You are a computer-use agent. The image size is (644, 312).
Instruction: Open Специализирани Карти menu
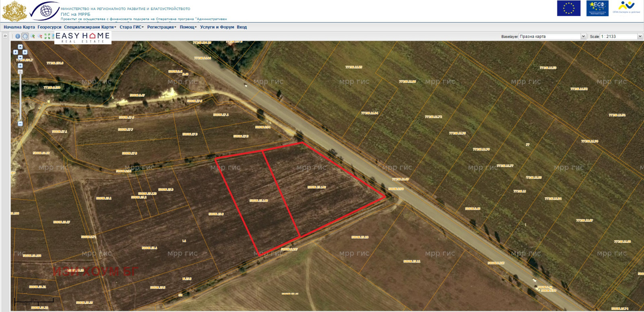click(90, 27)
